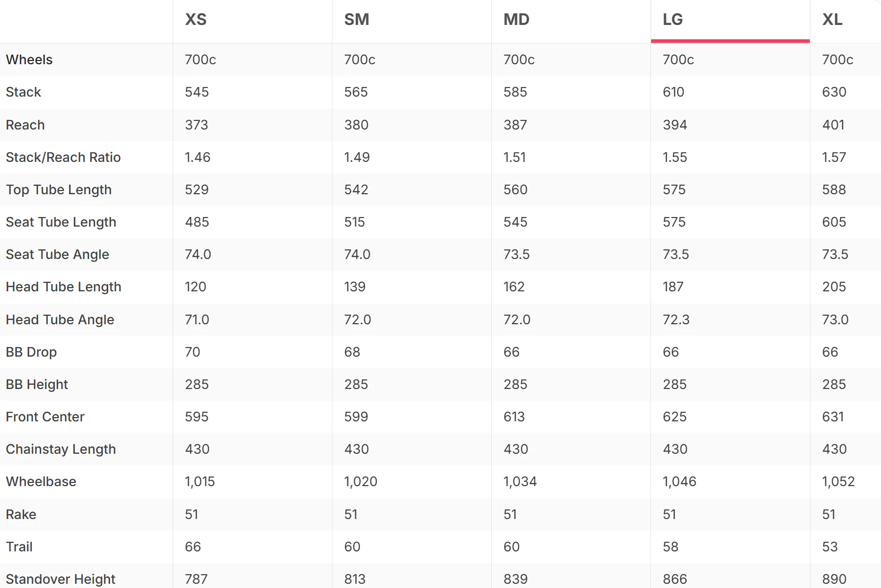
Task: Click the Stack row label
Action: [23, 92]
